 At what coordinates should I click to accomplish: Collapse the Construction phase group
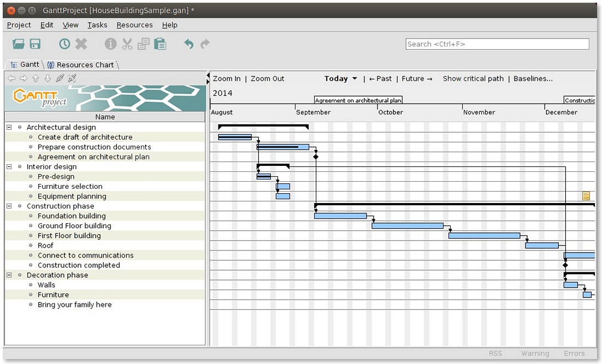9,206
